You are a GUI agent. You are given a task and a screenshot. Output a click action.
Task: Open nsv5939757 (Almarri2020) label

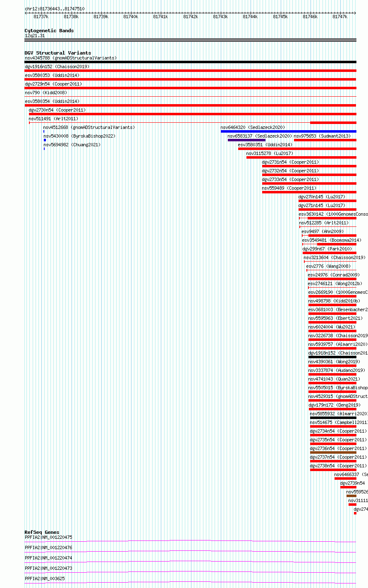(x=338, y=344)
